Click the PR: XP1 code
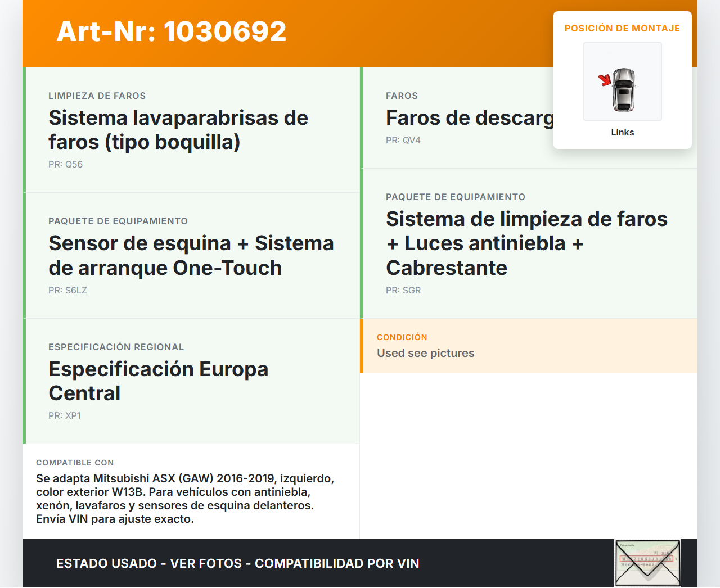 pos(65,415)
